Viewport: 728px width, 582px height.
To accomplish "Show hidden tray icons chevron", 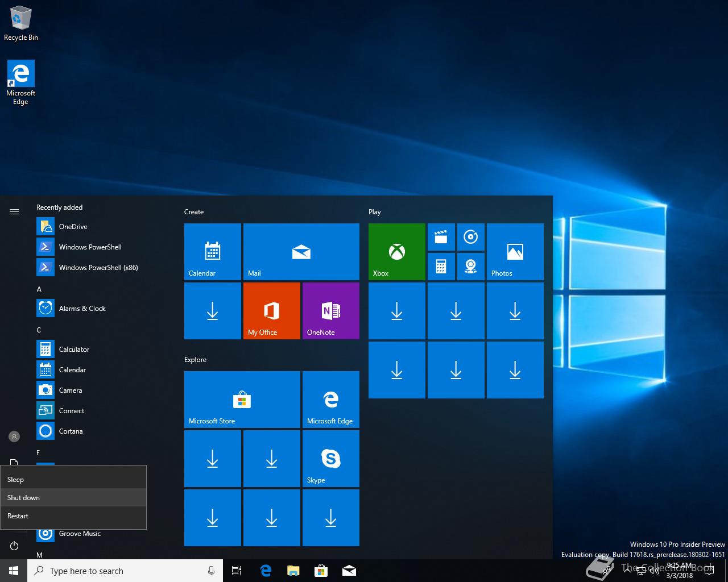I will 627,571.
